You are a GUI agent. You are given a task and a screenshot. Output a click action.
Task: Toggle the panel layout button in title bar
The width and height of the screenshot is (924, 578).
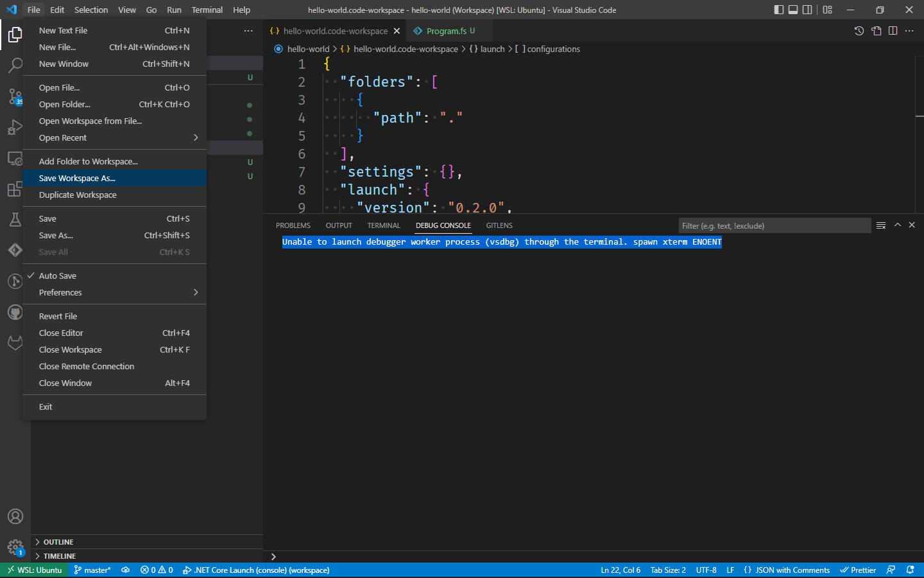pos(793,10)
